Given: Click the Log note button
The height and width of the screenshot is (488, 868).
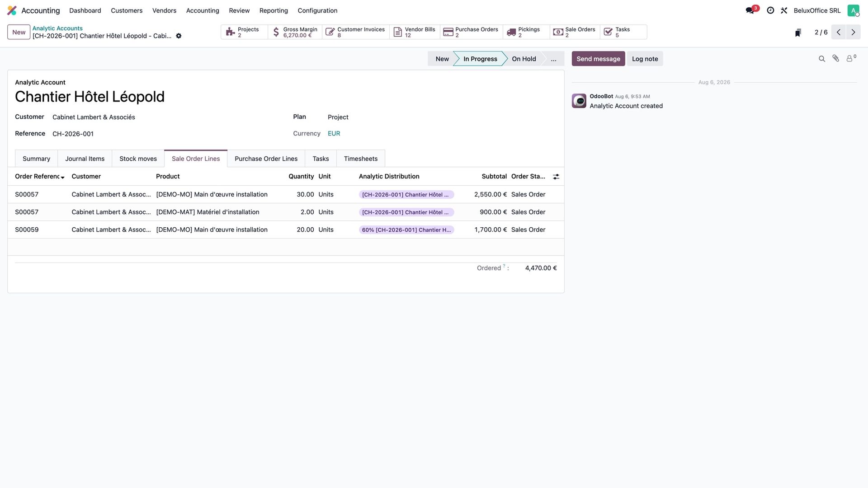Looking at the screenshot, I should 645,59.
